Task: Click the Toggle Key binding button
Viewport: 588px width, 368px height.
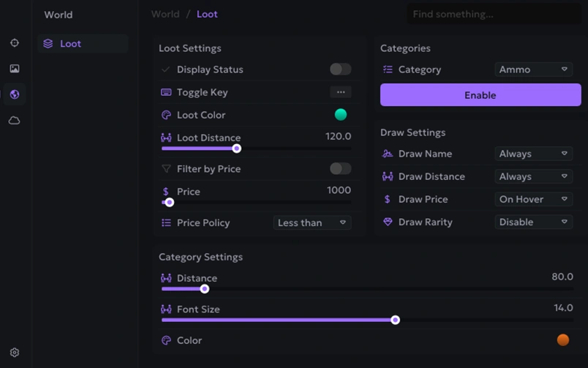Action: [x=340, y=92]
